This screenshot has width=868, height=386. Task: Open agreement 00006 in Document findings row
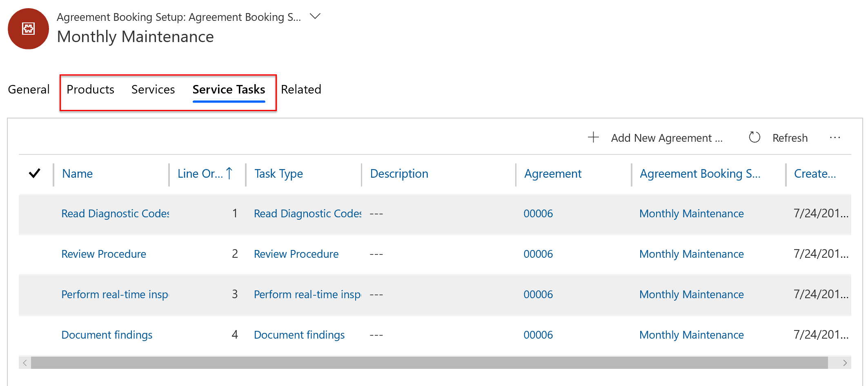[x=538, y=335]
